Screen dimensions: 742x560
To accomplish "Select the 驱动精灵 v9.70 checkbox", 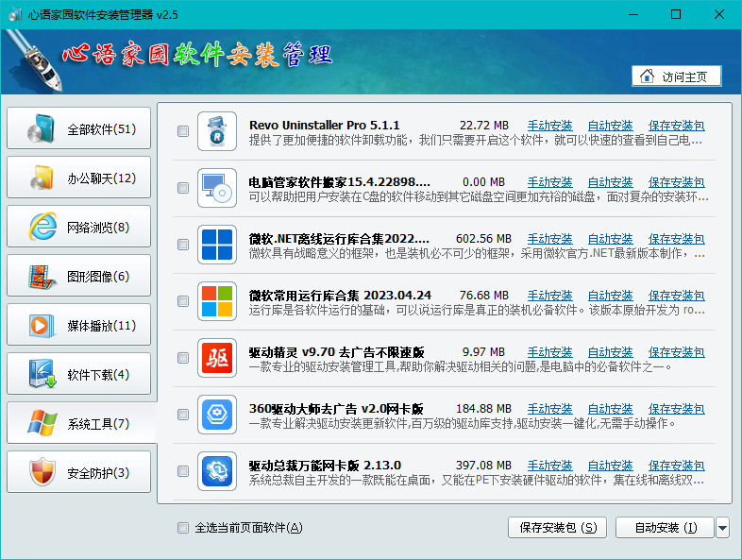I will pyautogui.click(x=182, y=358).
